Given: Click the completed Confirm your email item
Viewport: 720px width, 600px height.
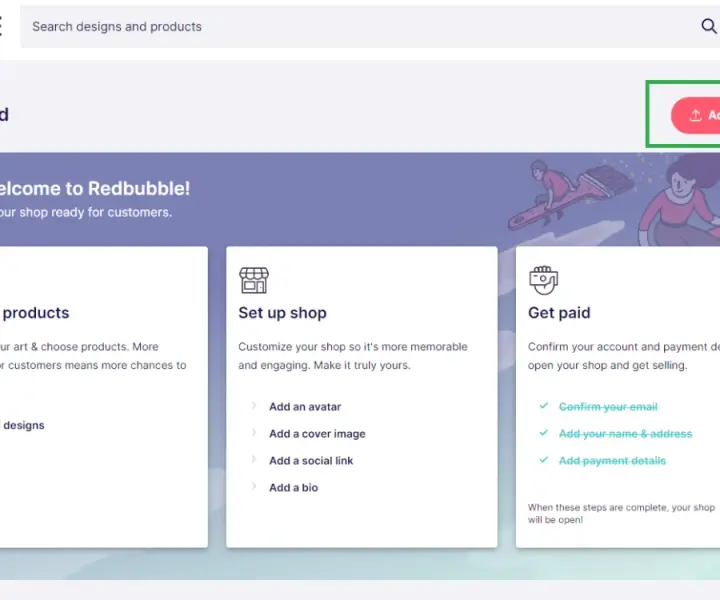Looking at the screenshot, I should (x=608, y=407).
